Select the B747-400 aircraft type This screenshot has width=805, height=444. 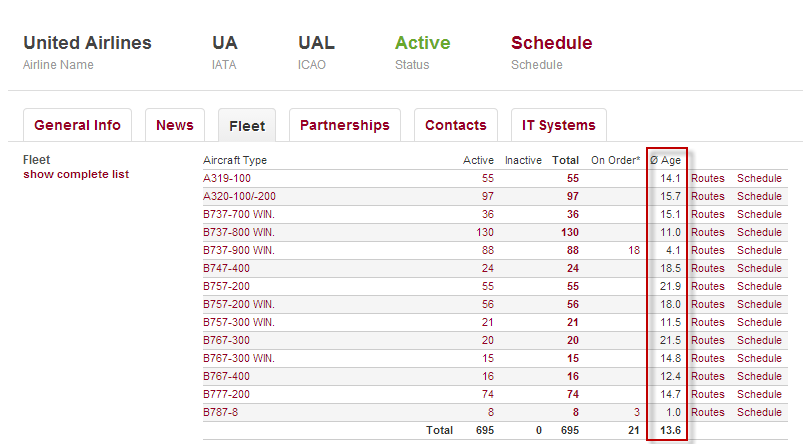(x=227, y=268)
